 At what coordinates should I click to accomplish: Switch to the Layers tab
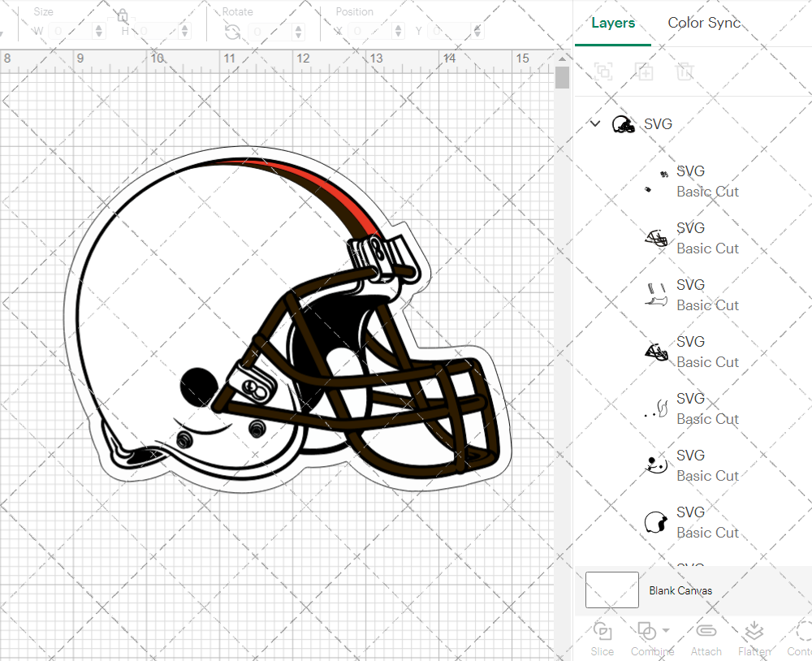point(612,23)
